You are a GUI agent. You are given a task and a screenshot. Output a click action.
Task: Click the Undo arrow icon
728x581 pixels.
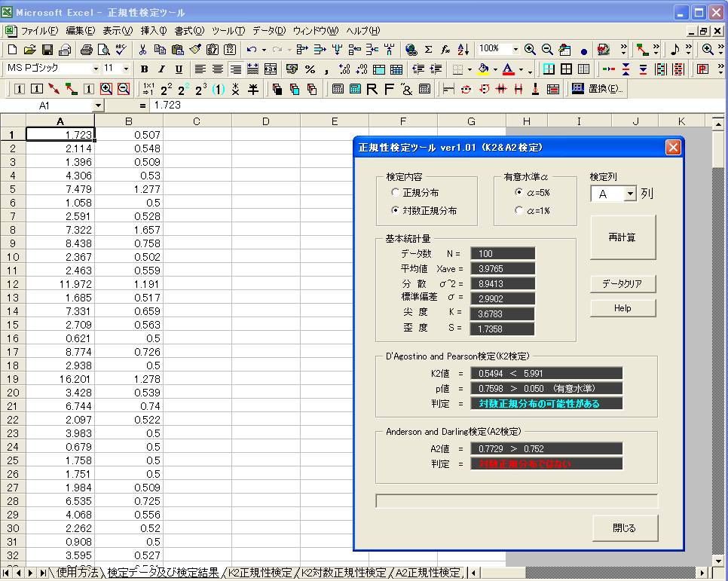tap(252, 49)
